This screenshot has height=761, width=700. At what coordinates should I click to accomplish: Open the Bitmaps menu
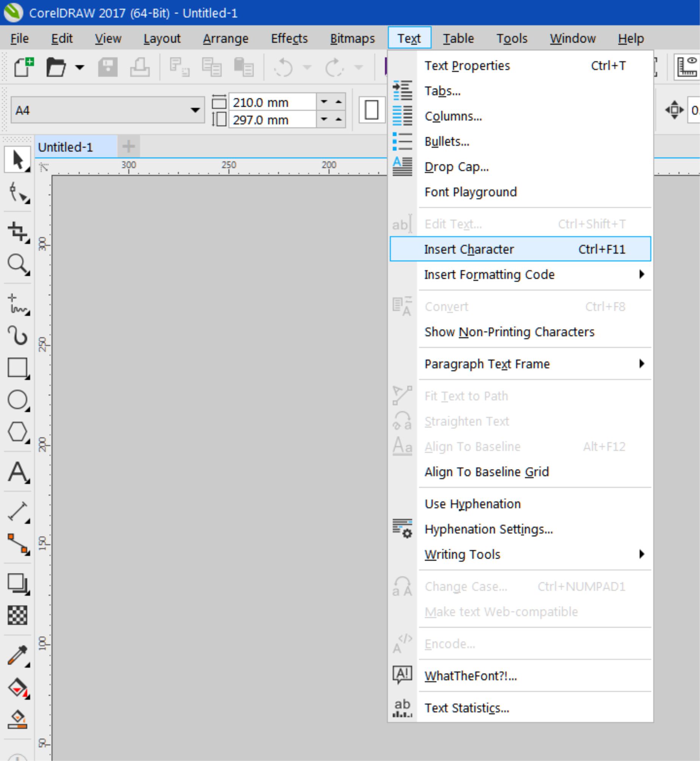pyautogui.click(x=352, y=38)
